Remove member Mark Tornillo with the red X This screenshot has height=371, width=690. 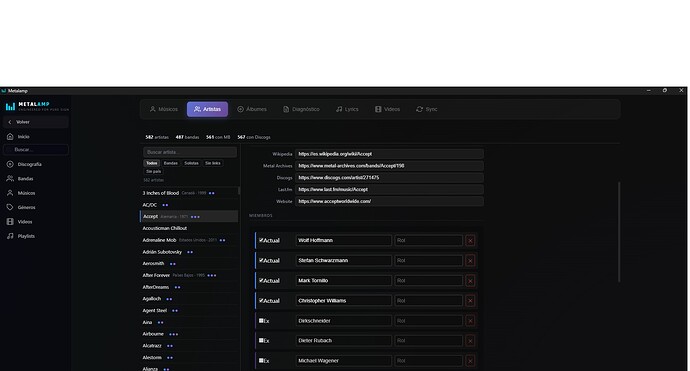[470, 280]
